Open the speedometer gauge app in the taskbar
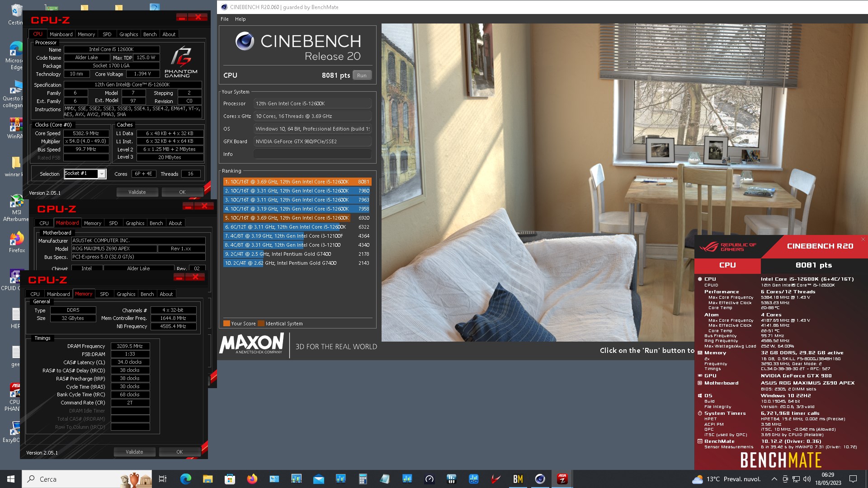 (x=429, y=479)
